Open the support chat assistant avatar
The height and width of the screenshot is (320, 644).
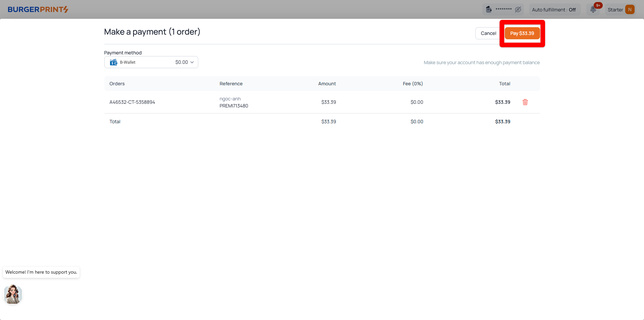point(13,294)
